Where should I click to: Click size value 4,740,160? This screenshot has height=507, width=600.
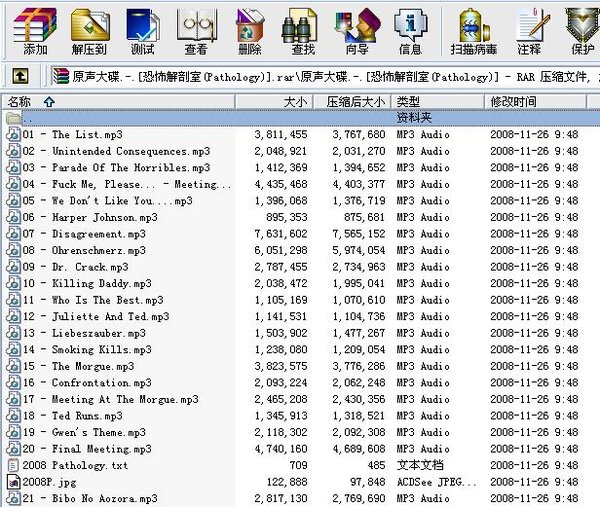(281, 449)
